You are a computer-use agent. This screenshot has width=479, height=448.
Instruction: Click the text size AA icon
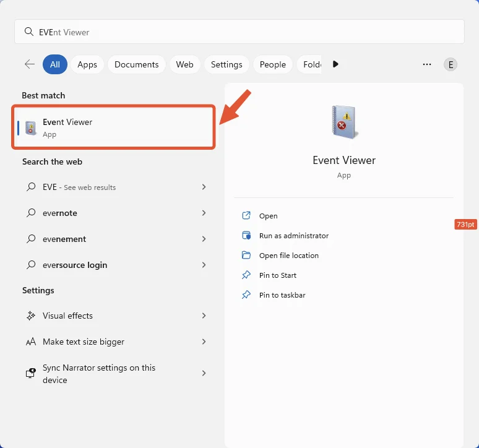coord(30,342)
